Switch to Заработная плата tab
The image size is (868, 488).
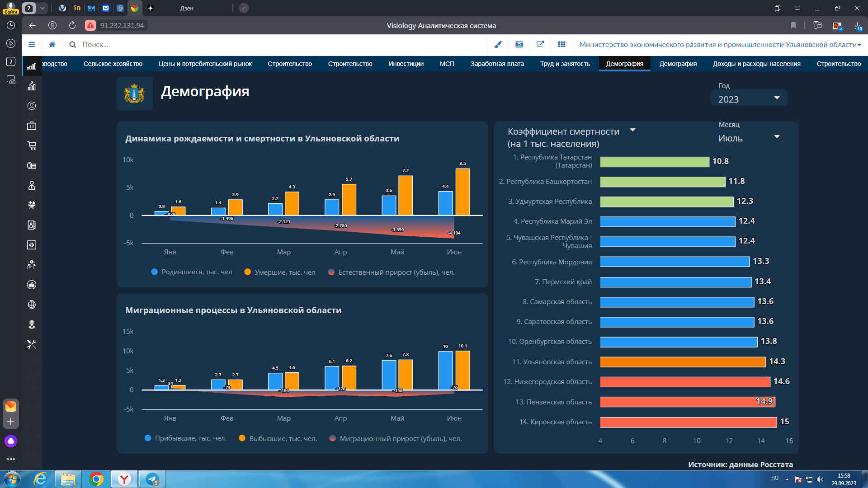click(497, 64)
